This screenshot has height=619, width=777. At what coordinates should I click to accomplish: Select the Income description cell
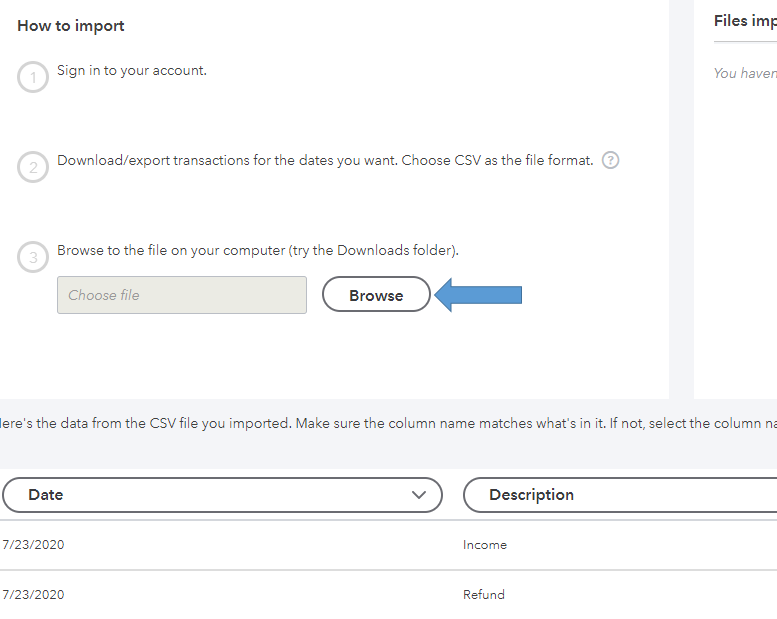click(x=485, y=545)
